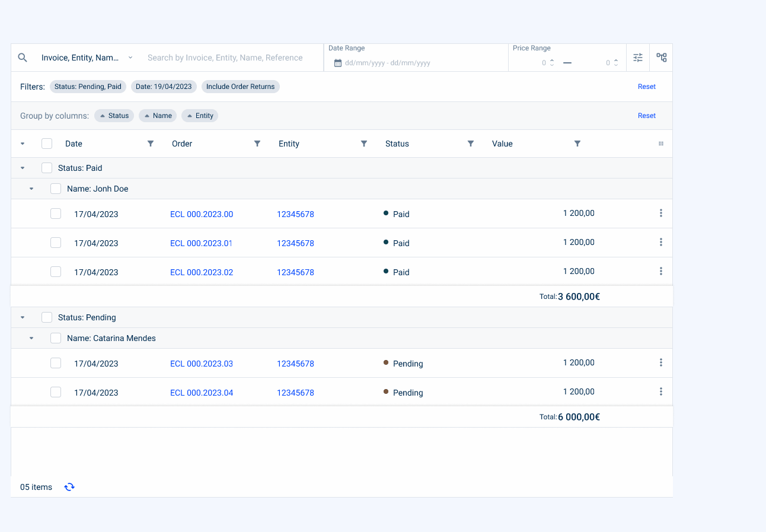Reset the applied filters

(x=647, y=87)
